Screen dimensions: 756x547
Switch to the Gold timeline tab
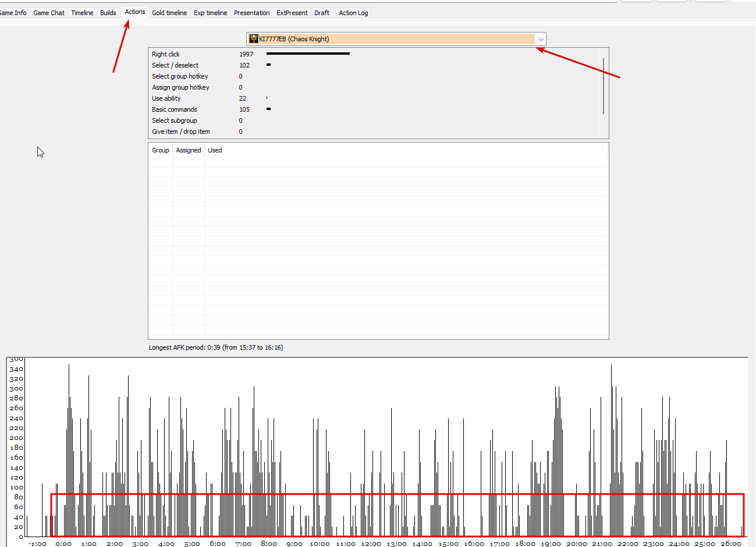169,13
